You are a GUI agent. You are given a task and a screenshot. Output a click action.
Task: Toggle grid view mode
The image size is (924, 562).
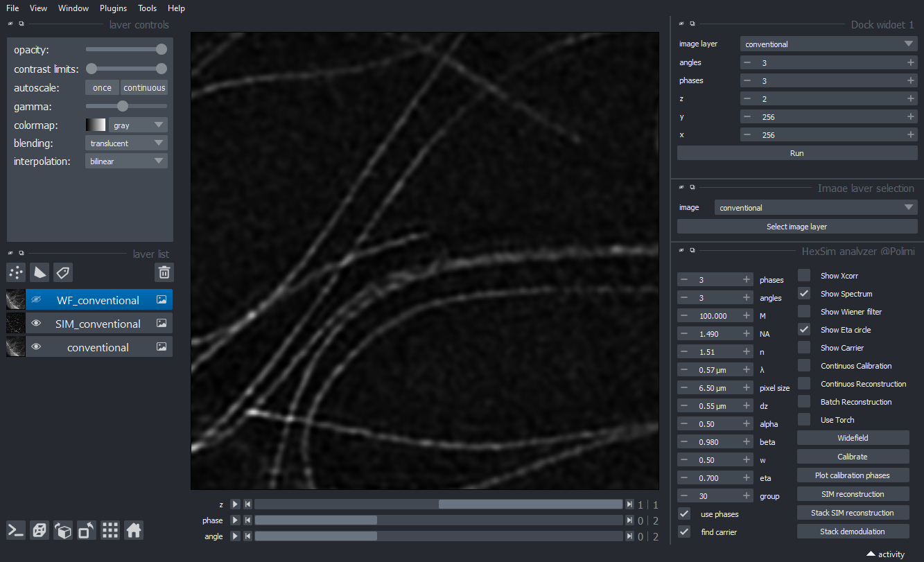point(110,531)
